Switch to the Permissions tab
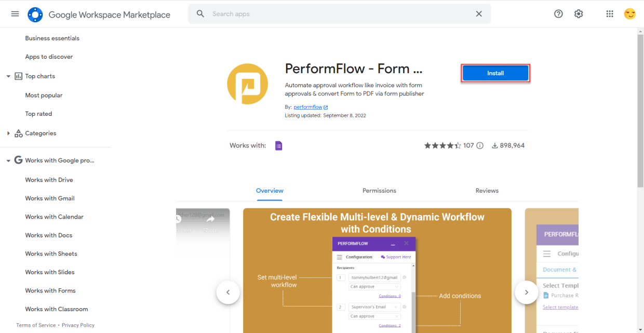Image resolution: width=644 pixels, height=333 pixels. coord(379,191)
